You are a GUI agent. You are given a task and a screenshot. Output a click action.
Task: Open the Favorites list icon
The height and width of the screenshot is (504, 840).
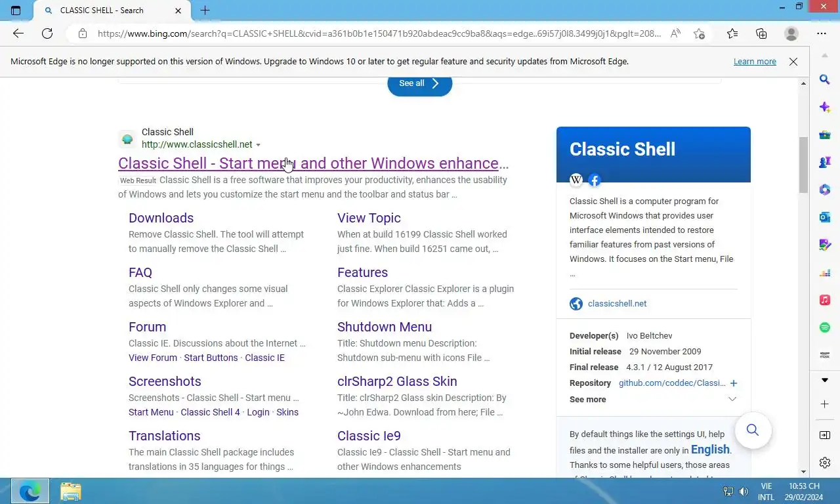[x=732, y=33]
